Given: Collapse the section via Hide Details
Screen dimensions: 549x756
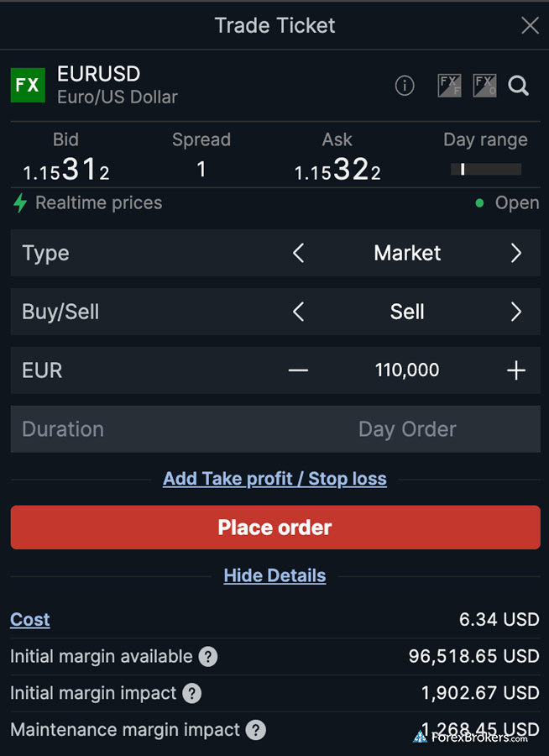Looking at the screenshot, I should pyautogui.click(x=274, y=575).
